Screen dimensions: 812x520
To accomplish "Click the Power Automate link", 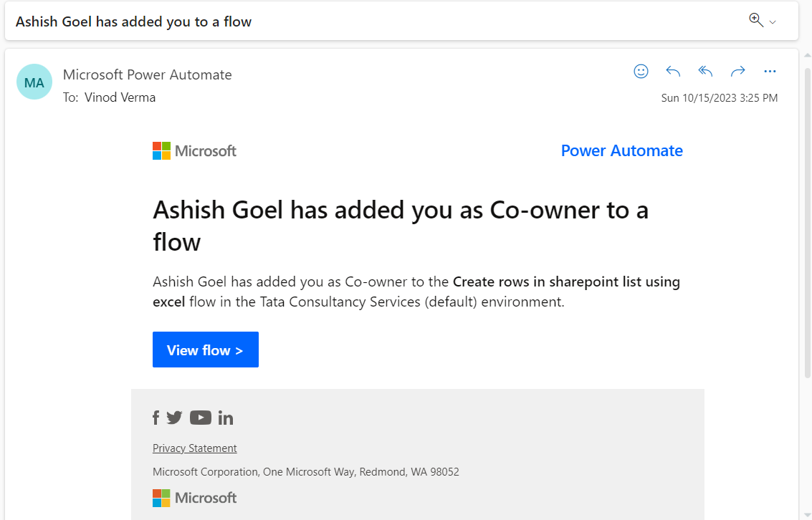I will click(621, 150).
